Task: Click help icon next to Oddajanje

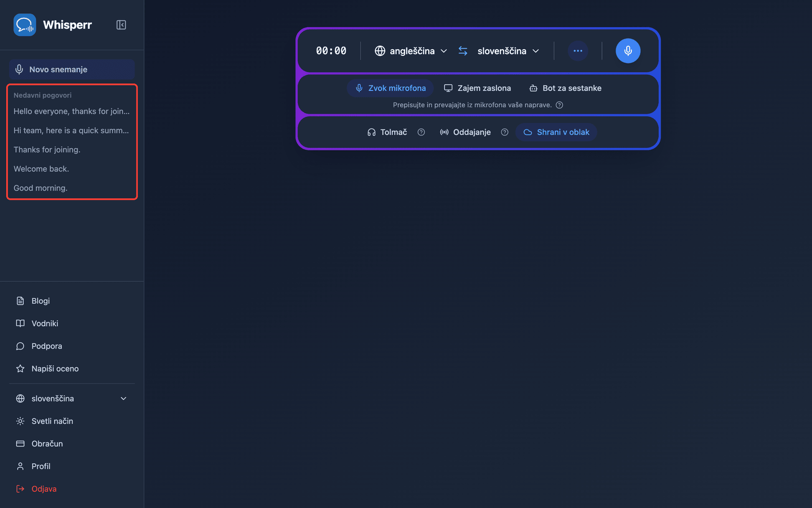Action: [504, 132]
